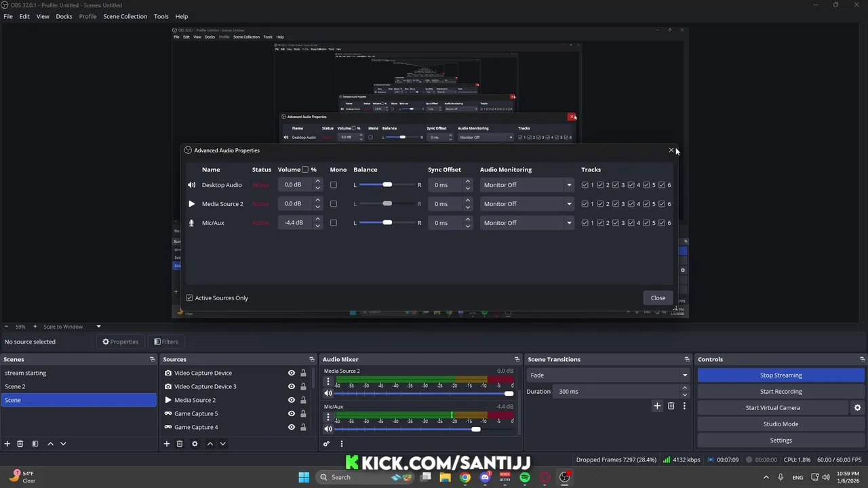Open Discord from the taskbar

485,477
